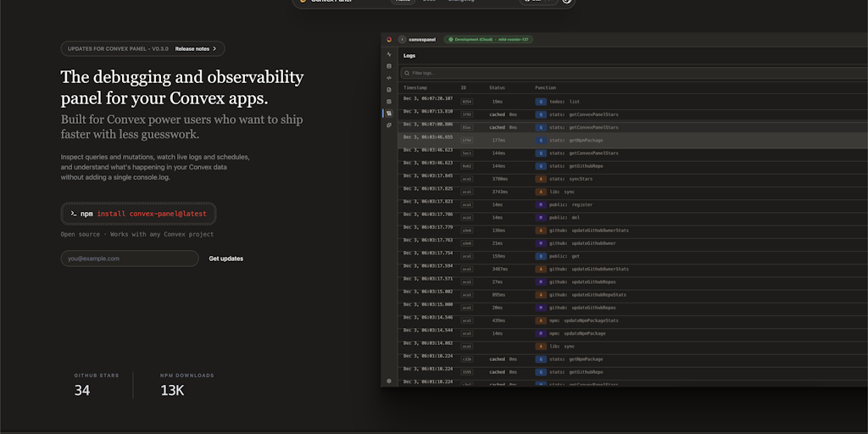This screenshot has width=868, height=434.
Task: Click the convexpanel project name
Action: pos(422,39)
